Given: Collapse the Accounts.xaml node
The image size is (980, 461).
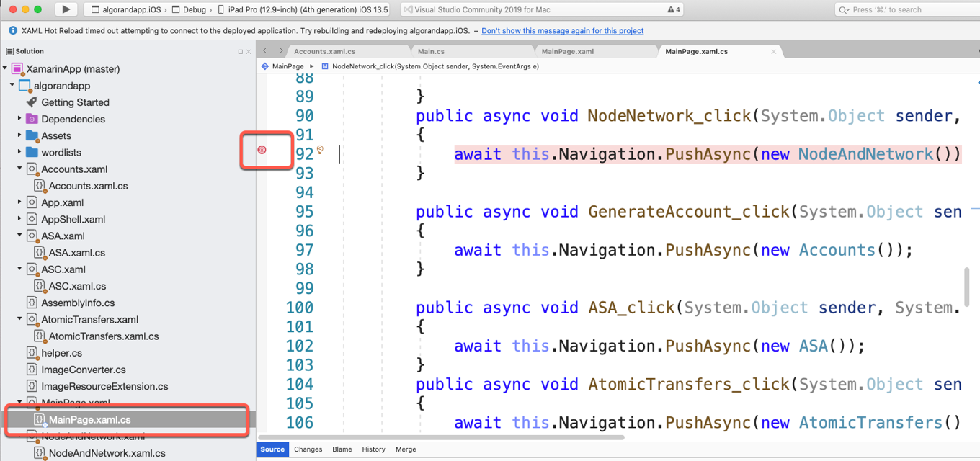Looking at the screenshot, I should pos(19,169).
